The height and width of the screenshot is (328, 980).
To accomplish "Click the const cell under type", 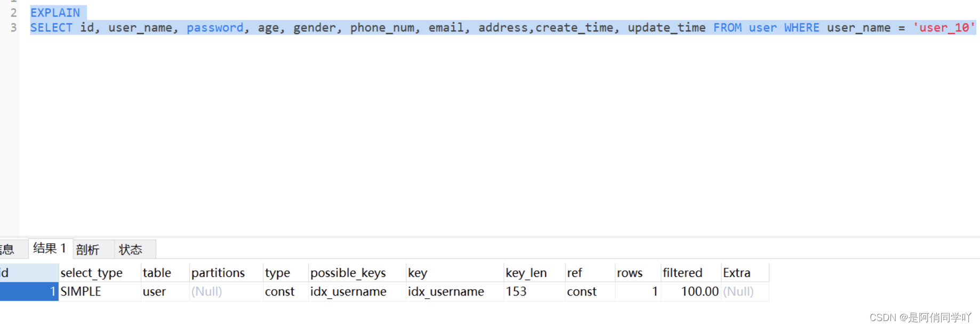I will [285, 292].
